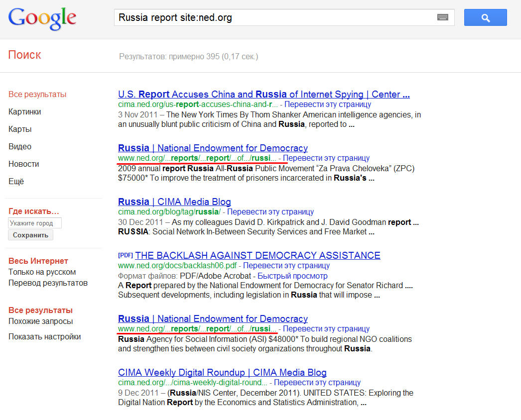
Task: Click the Google logo
Action: coord(42,18)
